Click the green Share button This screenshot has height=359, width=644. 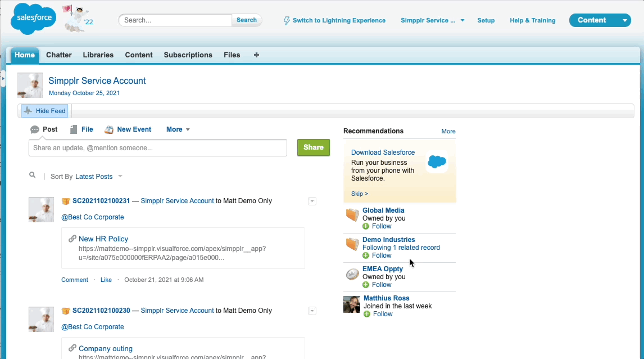pyautogui.click(x=314, y=147)
